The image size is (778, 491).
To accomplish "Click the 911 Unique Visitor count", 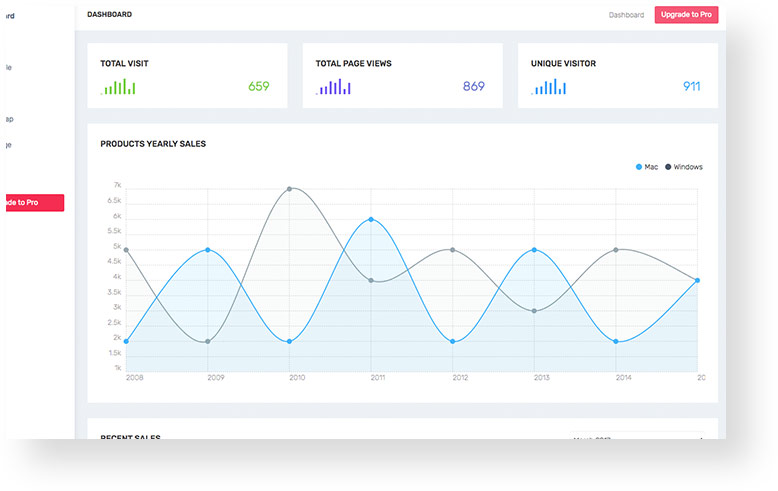I will [x=691, y=86].
